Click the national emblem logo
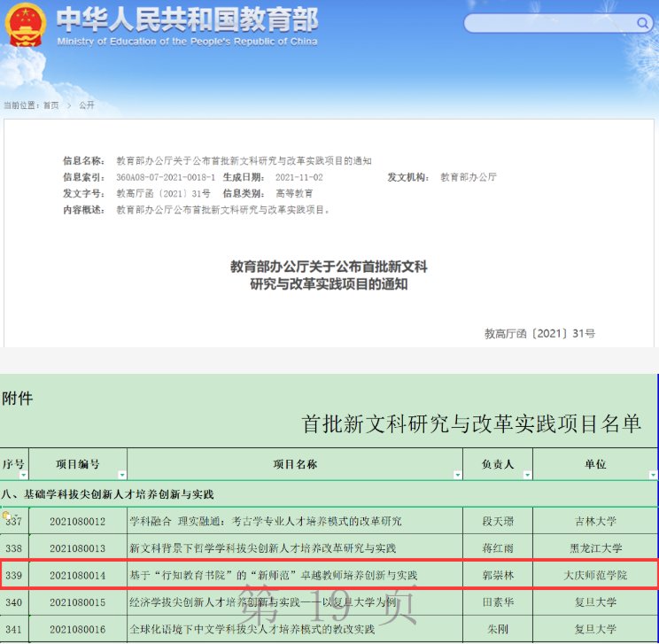 (x=25, y=25)
